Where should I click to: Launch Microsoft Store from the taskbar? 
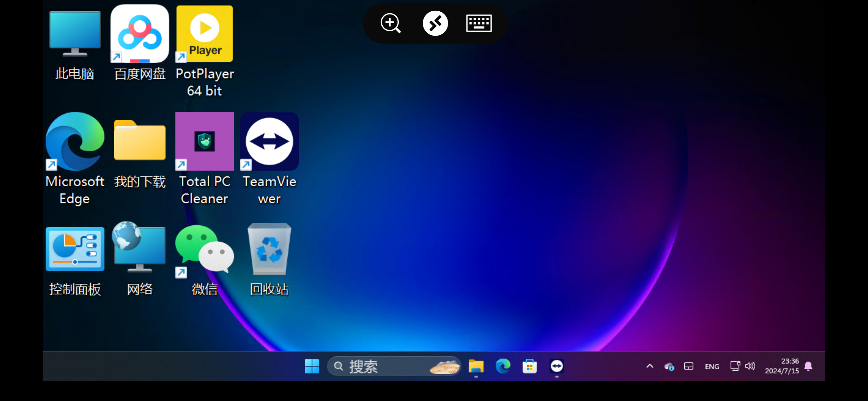[x=530, y=366]
